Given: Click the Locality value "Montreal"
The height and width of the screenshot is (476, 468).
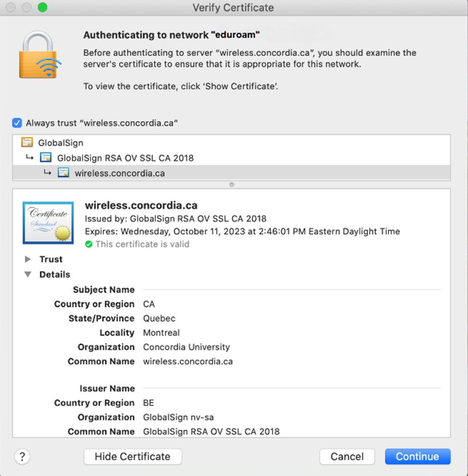Looking at the screenshot, I should 161,333.
